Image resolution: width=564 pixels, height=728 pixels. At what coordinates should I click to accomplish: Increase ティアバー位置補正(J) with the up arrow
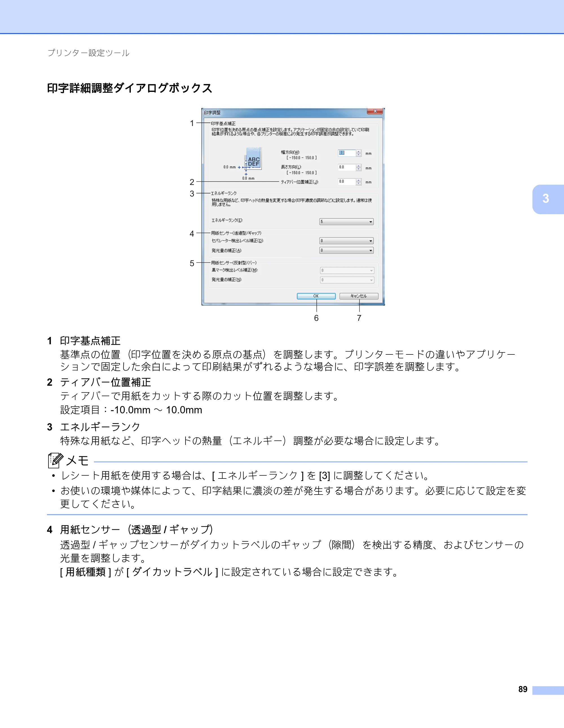point(359,180)
